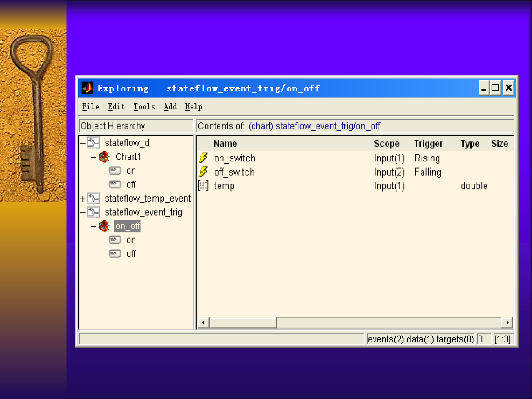The height and width of the screenshot is (399, 532).
Task: Click the Input(1) scope of on_switch
Action: click(389, 158)
